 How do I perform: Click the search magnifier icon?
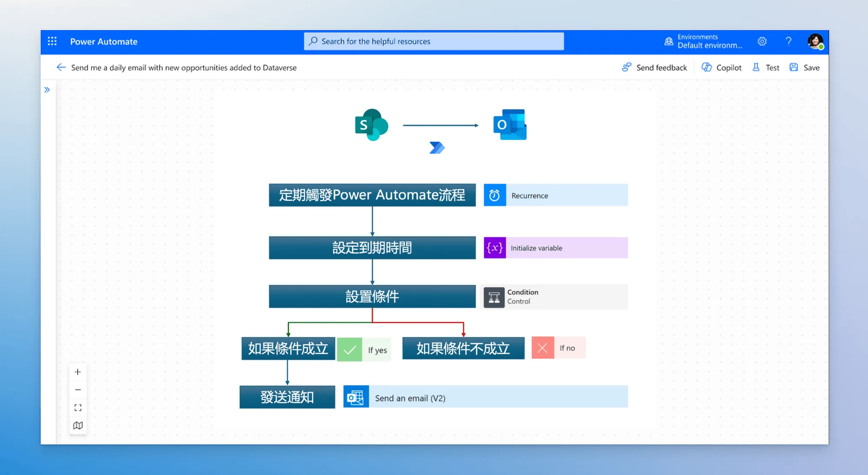click(313, 41)
